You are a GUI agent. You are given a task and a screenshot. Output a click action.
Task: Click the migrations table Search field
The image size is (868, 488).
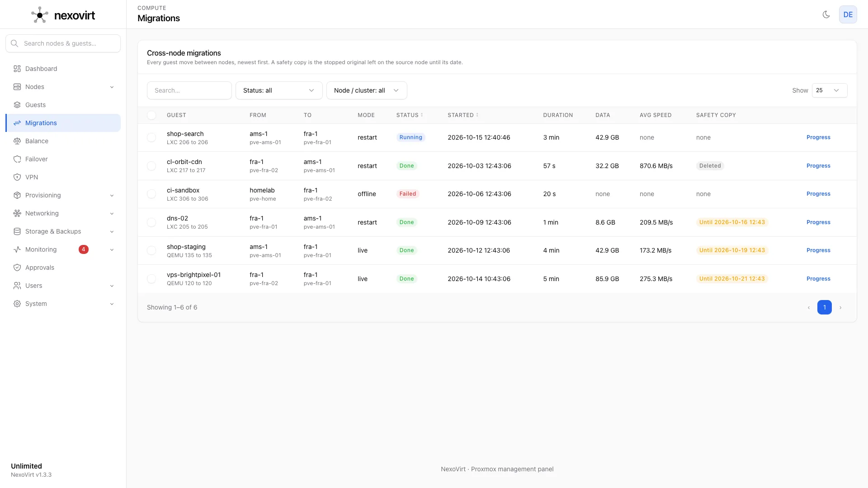click(189, 90)
